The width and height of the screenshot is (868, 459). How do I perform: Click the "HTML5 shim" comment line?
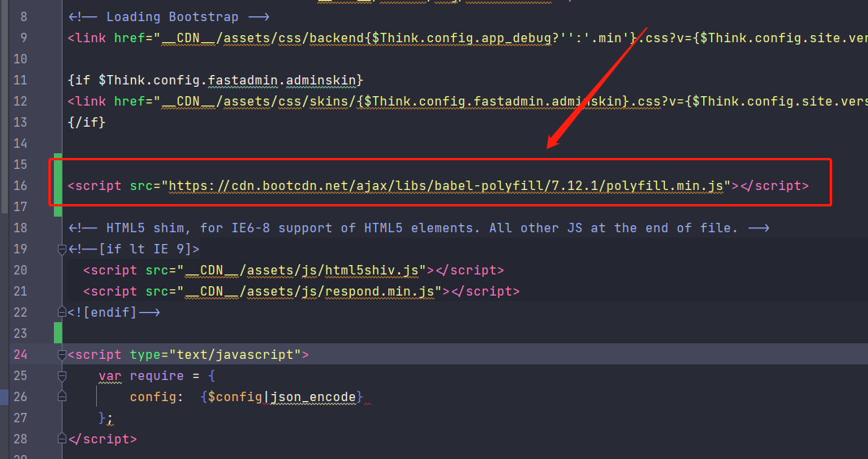pos(419,228)
